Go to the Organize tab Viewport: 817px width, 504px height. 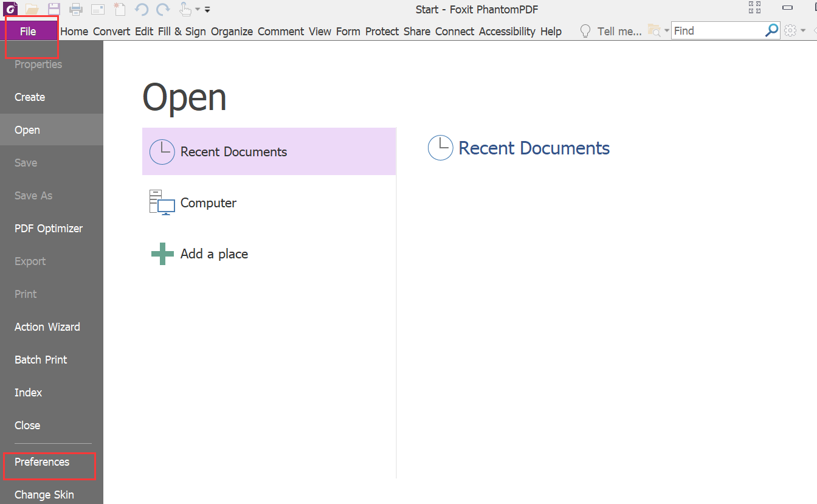pos(232,32)
